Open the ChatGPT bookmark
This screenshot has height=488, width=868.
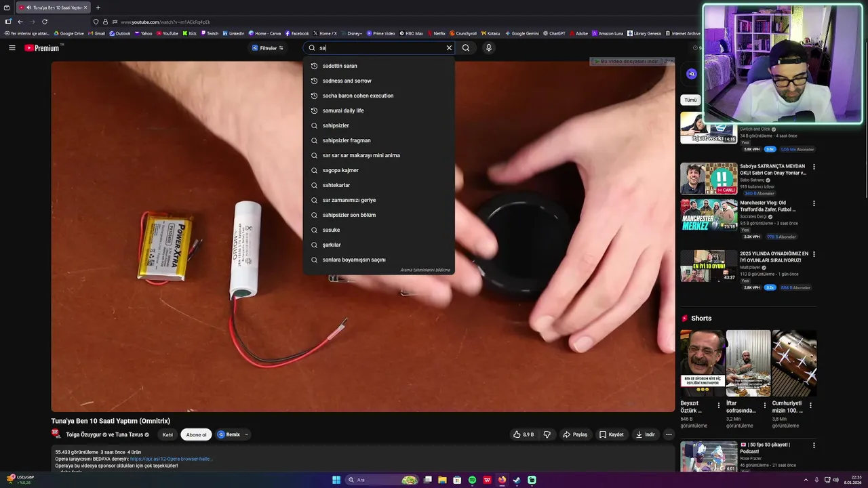[554, 33]
